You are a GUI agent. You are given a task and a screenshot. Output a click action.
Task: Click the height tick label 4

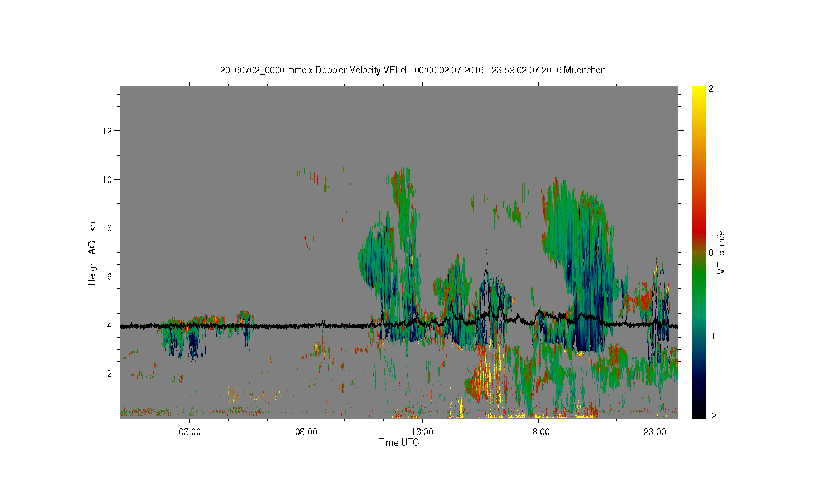click(x=110, y=325)
